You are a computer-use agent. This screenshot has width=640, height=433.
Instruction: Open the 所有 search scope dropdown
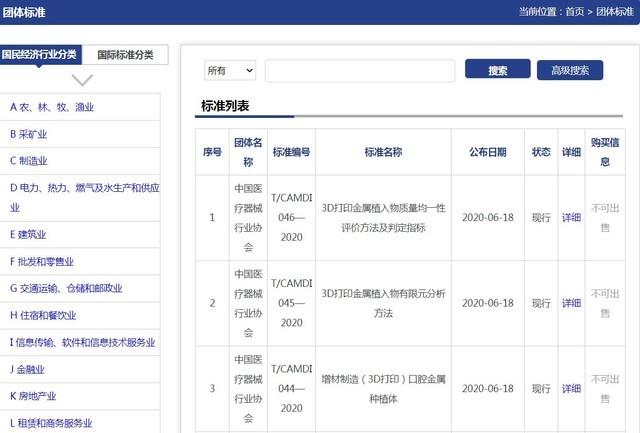(230, 70)
